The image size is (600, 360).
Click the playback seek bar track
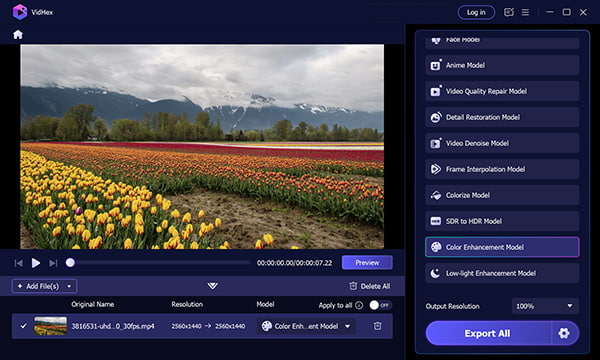click(161, 263)
